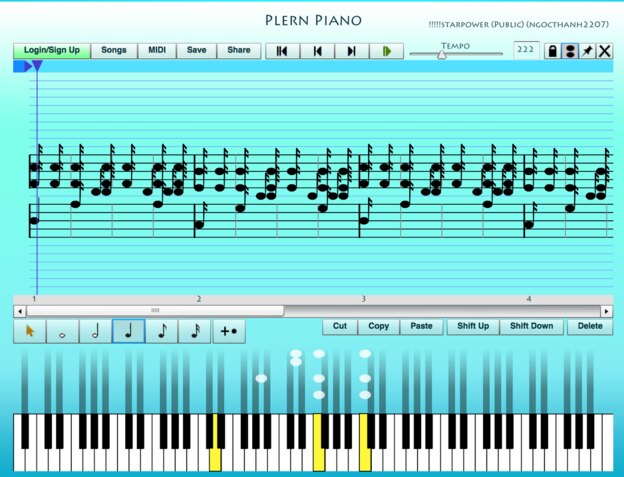624x477 pixels.
Task: Open the Songs menu
Action: tap(113, 50)
